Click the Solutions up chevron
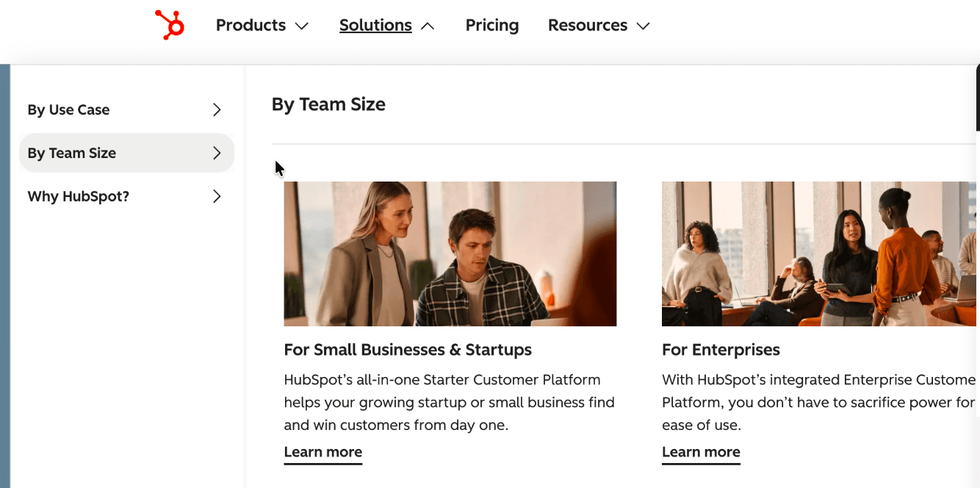 pos(428,26)
